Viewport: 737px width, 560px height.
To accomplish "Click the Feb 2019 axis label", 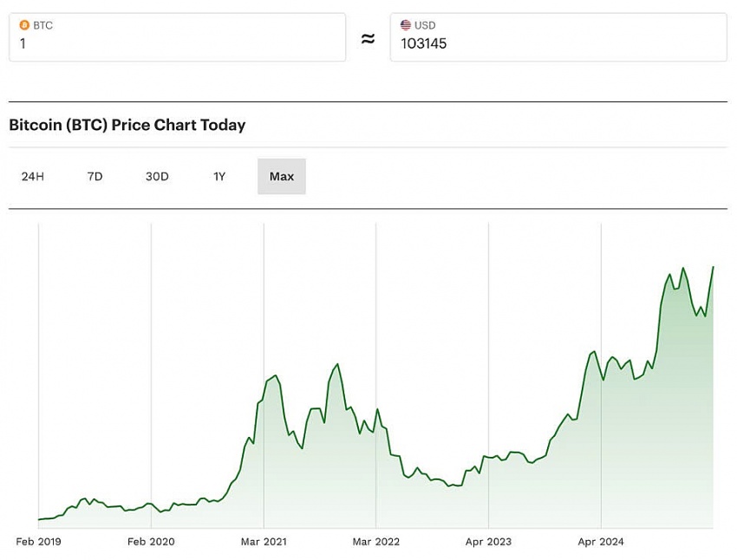I will 38,542.
